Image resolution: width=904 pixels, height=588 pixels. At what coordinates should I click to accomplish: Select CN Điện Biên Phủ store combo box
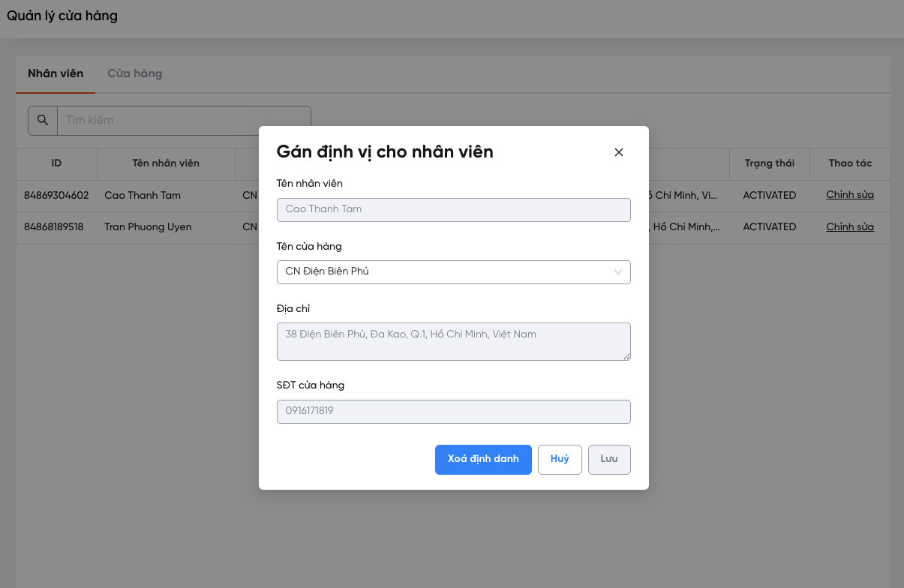[454, 272]
